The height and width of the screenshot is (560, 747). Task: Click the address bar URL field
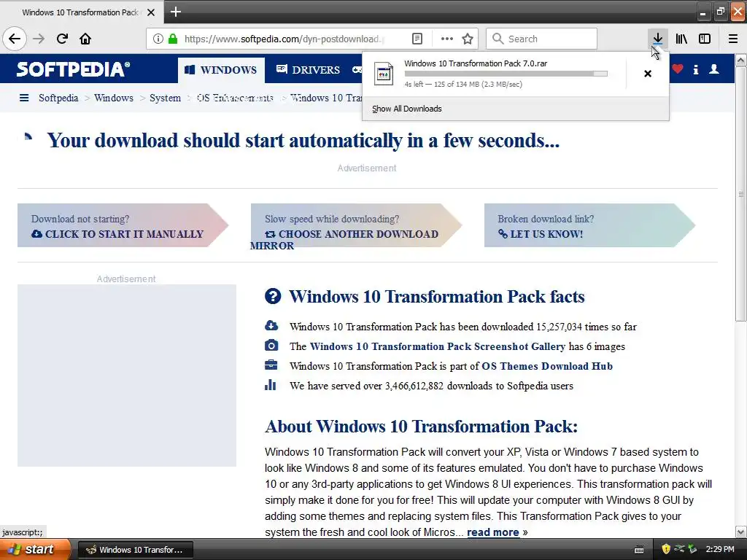(x=284, y=39)
